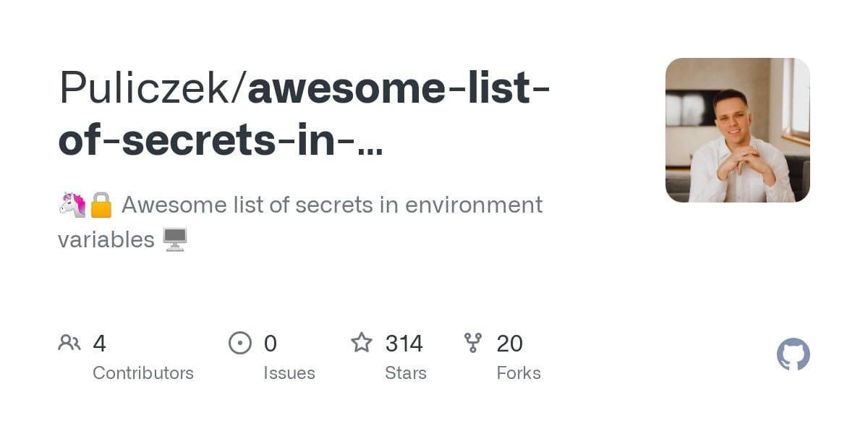Click the contributors count 4
The image size is (868, 434).
tap(100, 344)
